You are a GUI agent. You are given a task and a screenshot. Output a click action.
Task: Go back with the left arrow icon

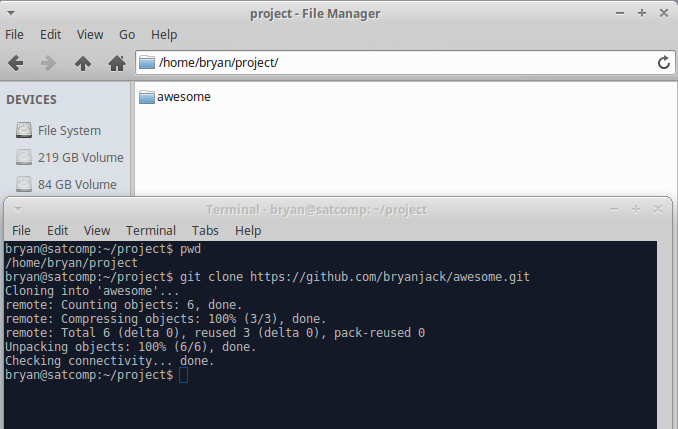pos(16,63)
